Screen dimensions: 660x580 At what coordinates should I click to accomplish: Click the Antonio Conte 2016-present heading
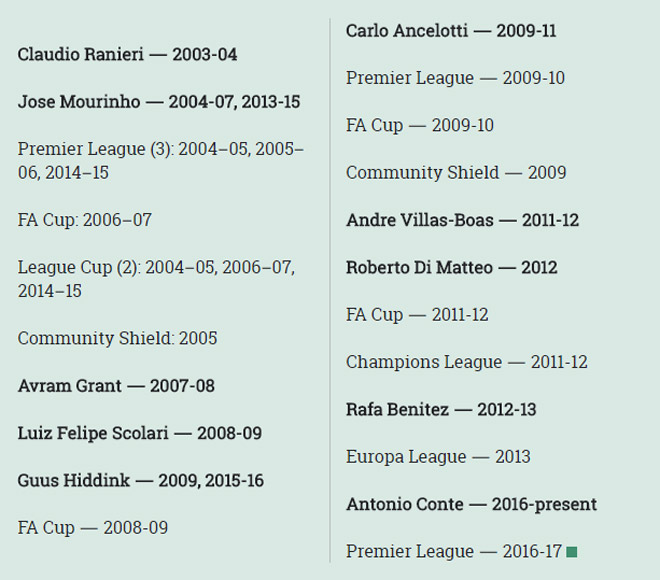[471, 504]
